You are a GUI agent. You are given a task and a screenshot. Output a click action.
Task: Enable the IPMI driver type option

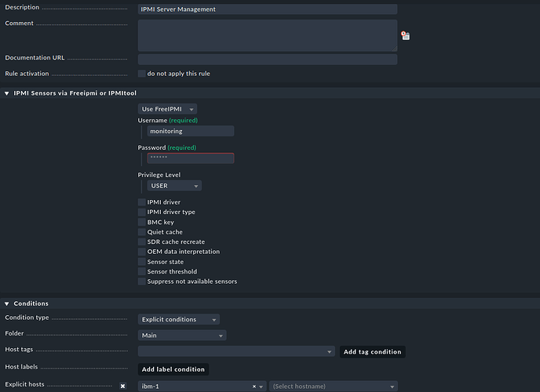pos(141,212)
